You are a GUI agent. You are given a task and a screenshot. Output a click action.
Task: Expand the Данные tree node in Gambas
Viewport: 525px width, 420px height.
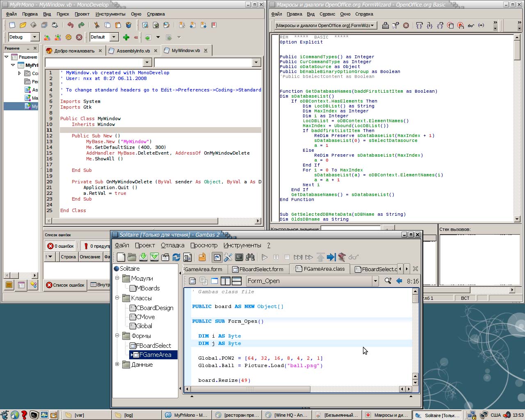click(117, 364)
